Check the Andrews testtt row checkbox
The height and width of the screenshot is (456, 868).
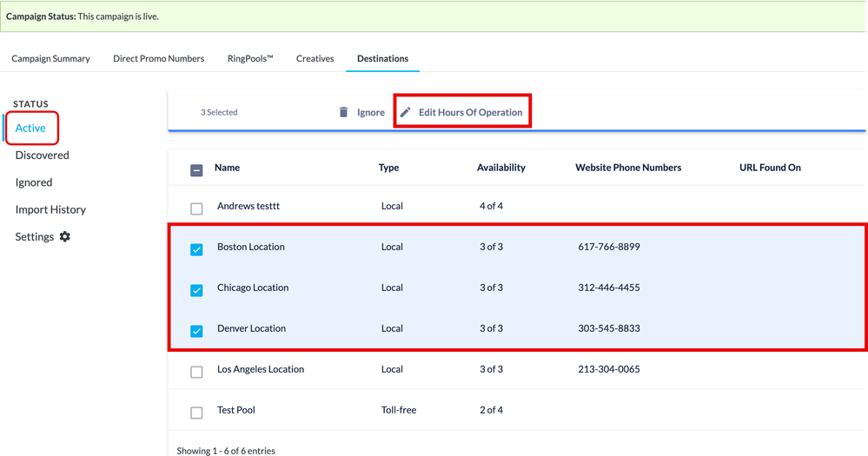click(196, 208)
